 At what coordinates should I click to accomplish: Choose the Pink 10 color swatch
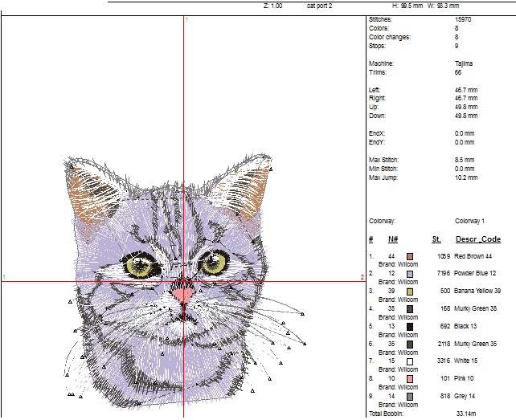(410, 378)
